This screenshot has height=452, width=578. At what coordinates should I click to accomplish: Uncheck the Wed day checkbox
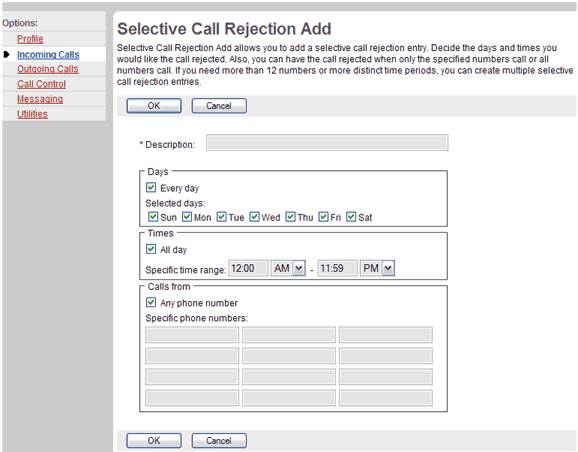click(x=254, y=216)
